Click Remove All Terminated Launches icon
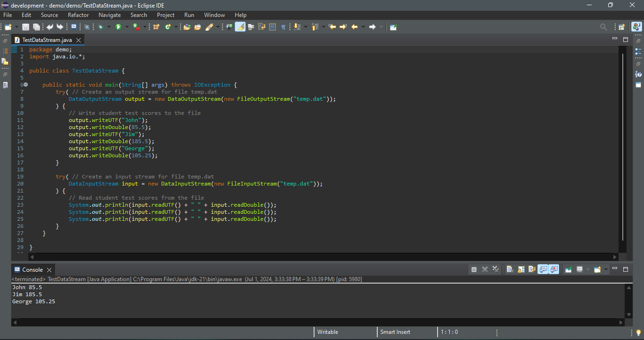The height and width of the screenshot is (340, 644). click(x=495, y=269)
